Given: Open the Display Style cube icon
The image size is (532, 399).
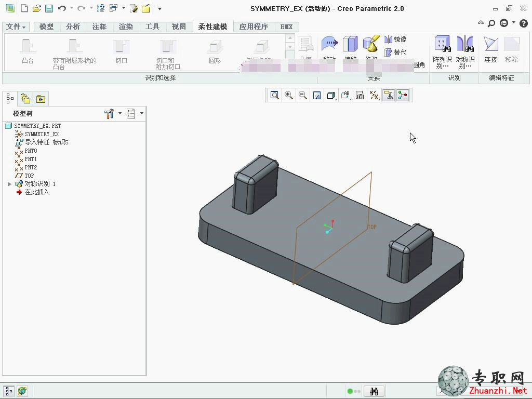Looking at the screenshot, I should click(331, 96).
